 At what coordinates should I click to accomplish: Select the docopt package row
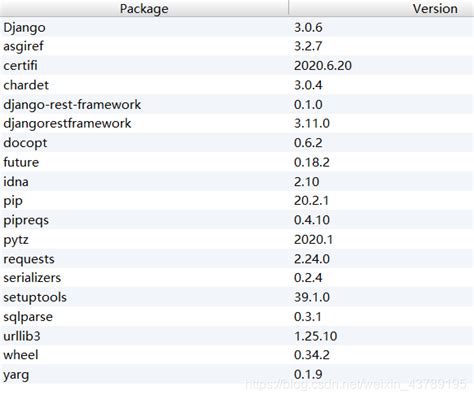[237, 143]
